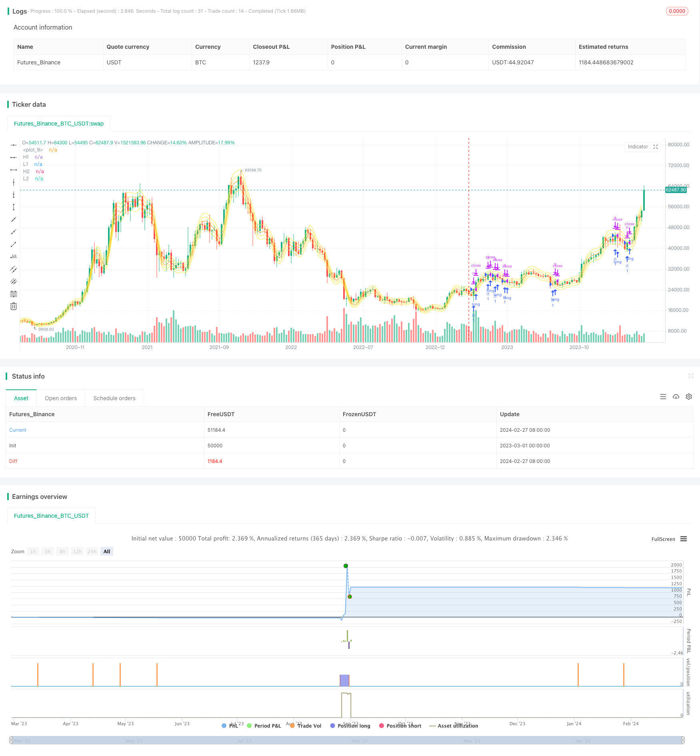Select the price line tool
The height and width of the screenshot is (756, 700).
tap(14, 257)
